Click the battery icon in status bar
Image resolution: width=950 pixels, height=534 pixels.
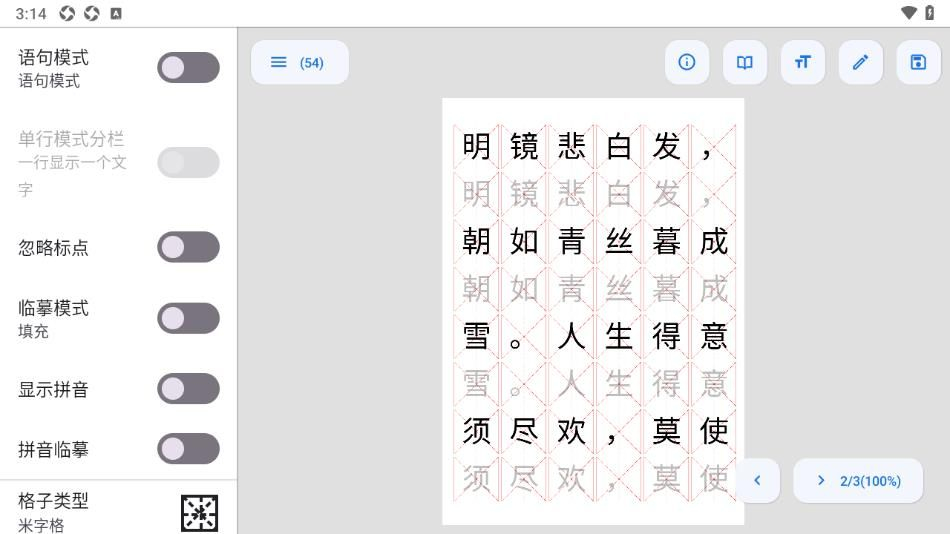931,13
